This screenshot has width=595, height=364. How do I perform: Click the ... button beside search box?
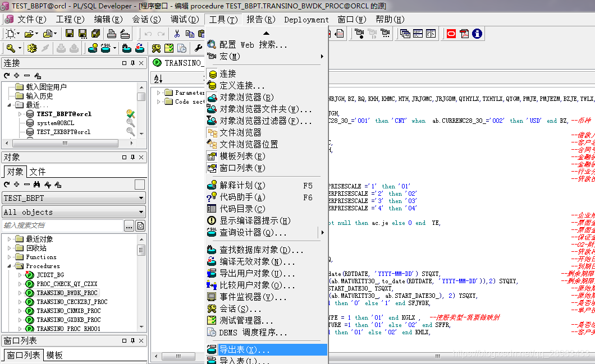129,226
